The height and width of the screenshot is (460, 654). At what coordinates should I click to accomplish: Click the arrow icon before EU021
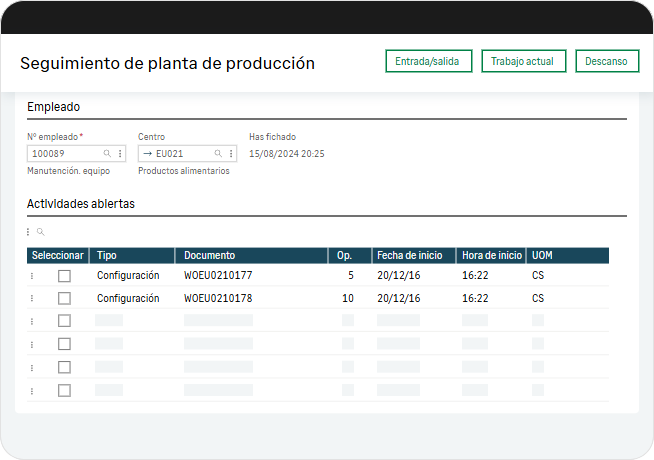coord(148,154)
